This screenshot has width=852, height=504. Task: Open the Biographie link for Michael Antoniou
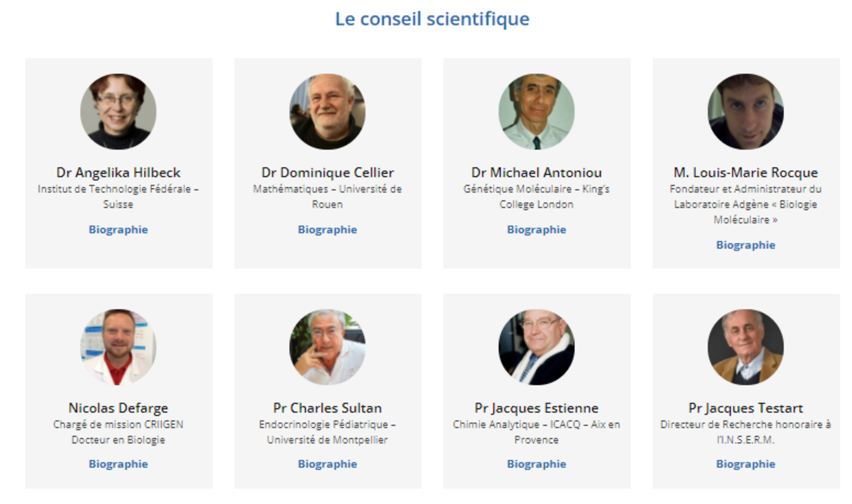coord(536,230)
